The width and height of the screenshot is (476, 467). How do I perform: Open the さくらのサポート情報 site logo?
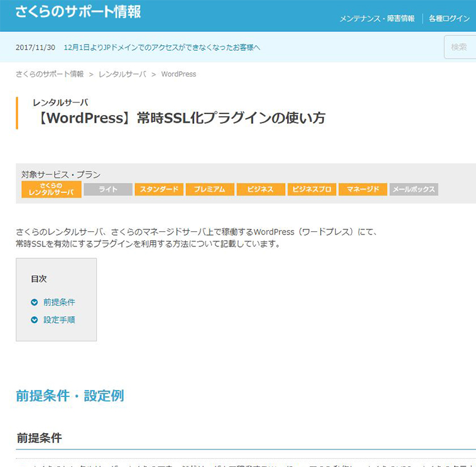click(78, 12)
